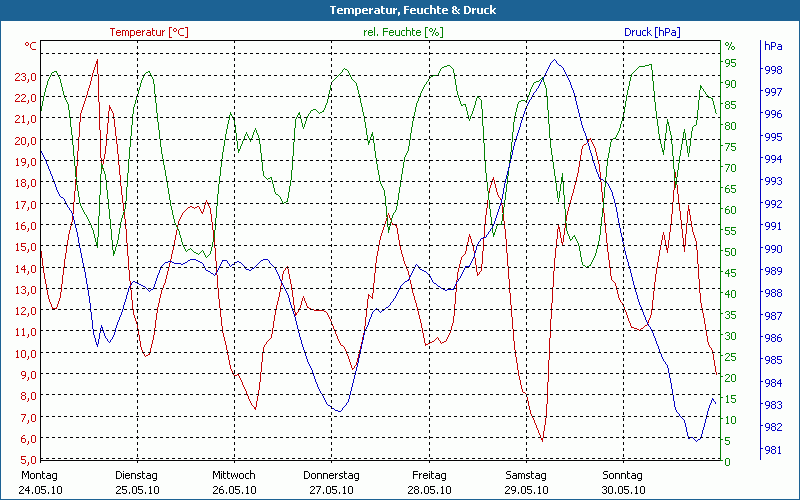Click the 'hPa' unit label on the pressure axis

coord(773,46)
